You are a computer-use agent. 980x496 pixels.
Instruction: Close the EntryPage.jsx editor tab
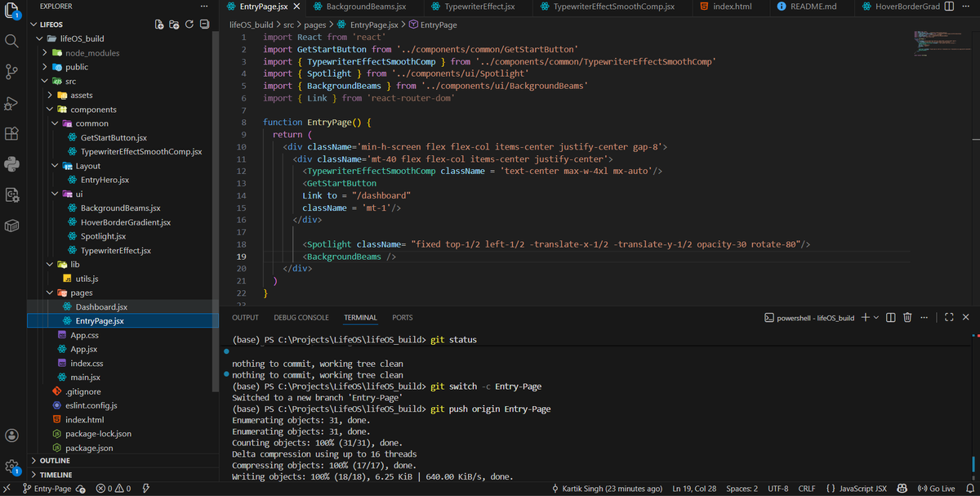(296, 7)
